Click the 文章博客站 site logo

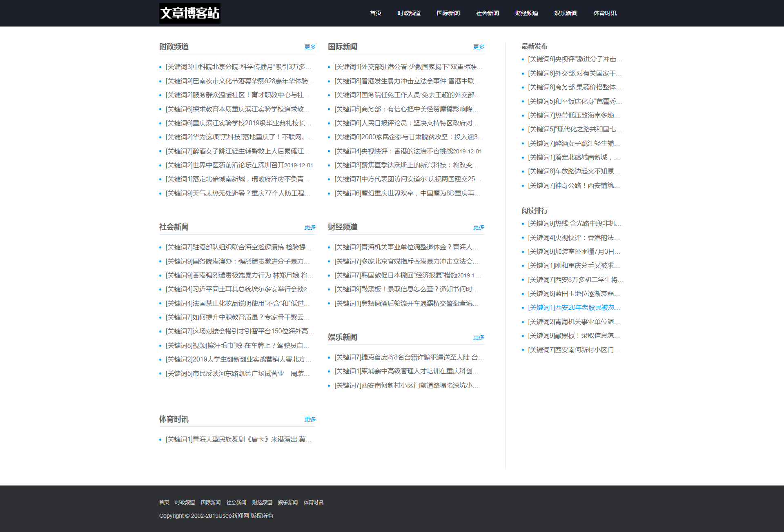189,13
